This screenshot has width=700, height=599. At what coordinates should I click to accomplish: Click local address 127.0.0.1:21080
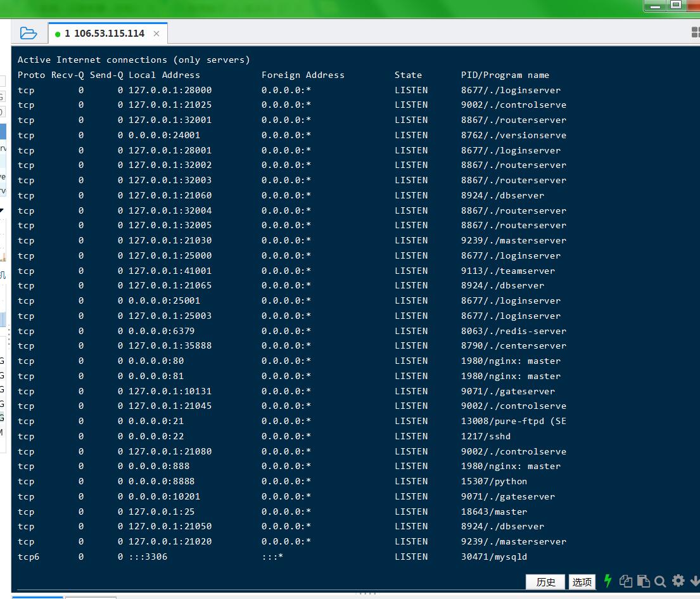coord(170,451)
